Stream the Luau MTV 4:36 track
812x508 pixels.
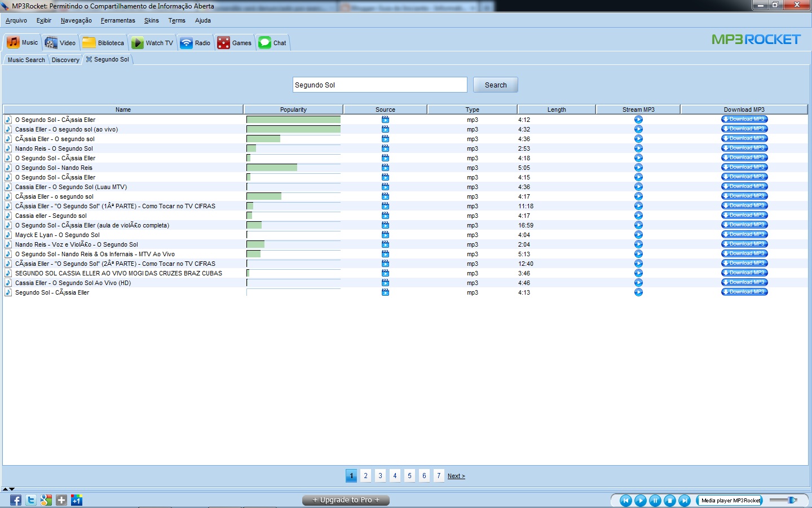[638, 186]
